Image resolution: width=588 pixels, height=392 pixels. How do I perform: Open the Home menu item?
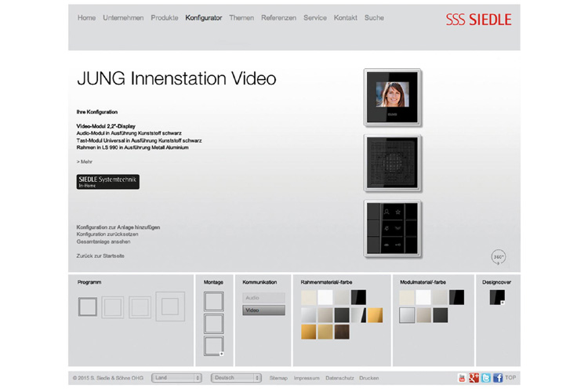tap(86, 17)
